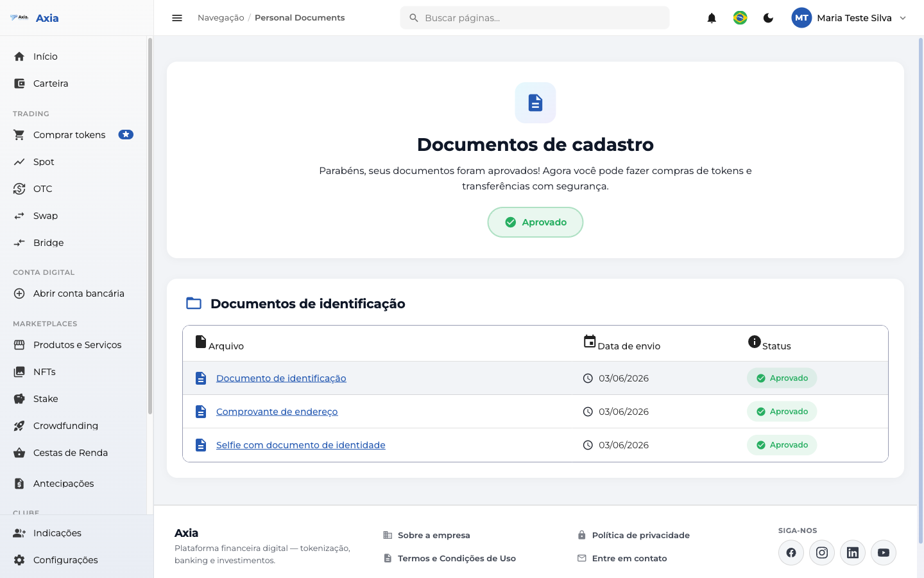Click the notifications bell icon
924x578 pixels.
point(712,18)
